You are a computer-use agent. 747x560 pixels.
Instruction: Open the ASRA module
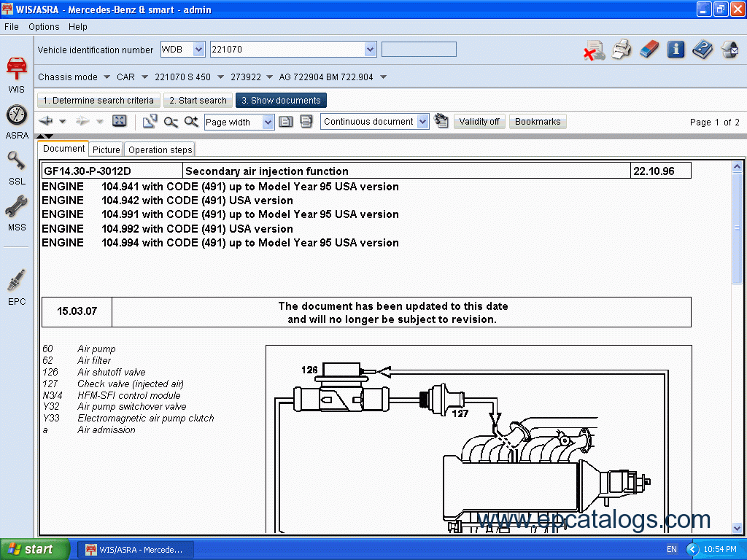tap(17, 122)
